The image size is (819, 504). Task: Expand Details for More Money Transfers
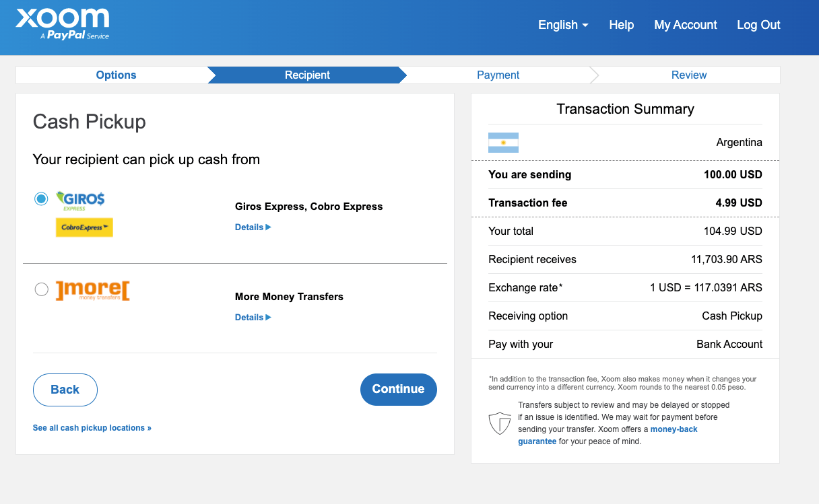coord(253,317)
